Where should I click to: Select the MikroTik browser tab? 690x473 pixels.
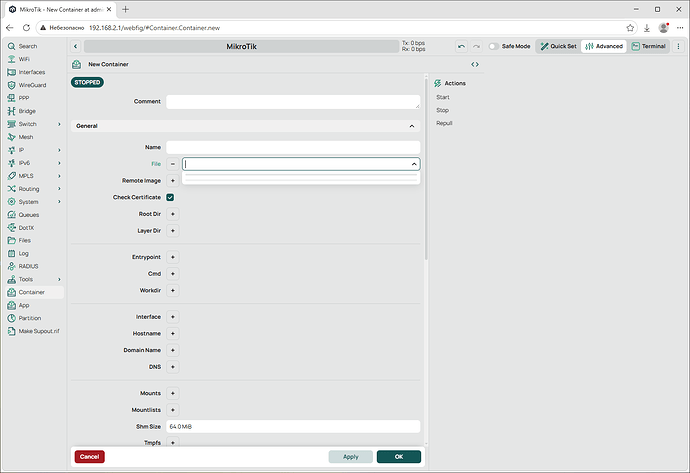click(60, 9)
